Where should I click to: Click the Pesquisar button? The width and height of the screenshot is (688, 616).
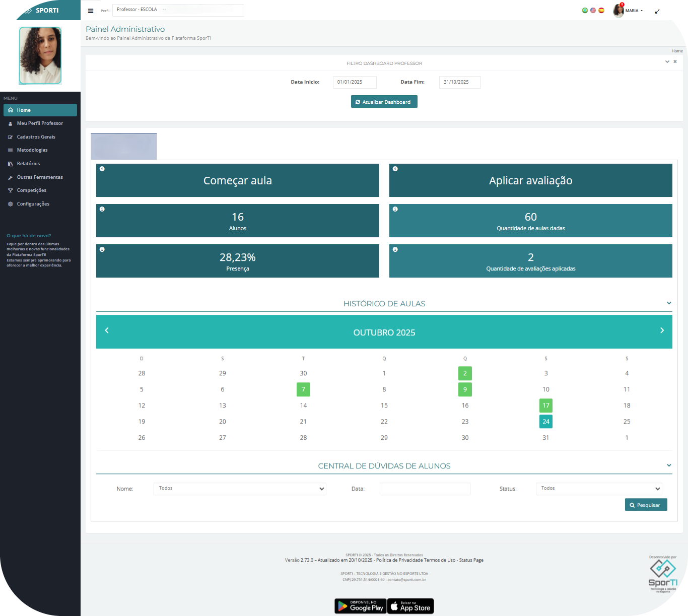click(646, 505)
